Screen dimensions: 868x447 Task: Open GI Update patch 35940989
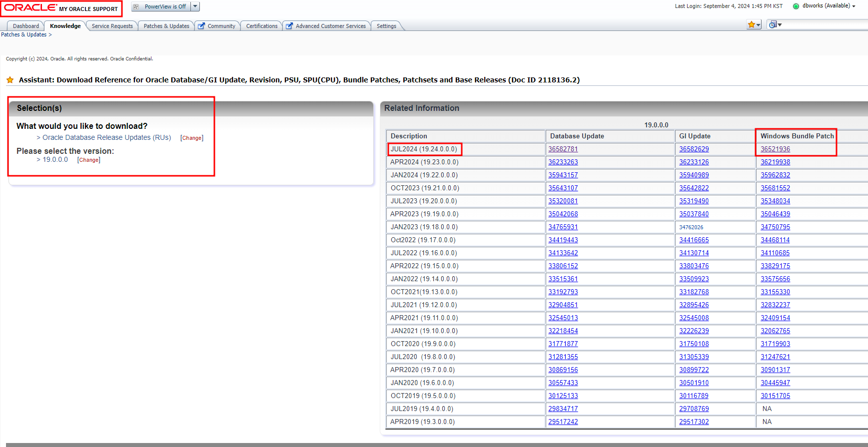[x=694, y=175]
